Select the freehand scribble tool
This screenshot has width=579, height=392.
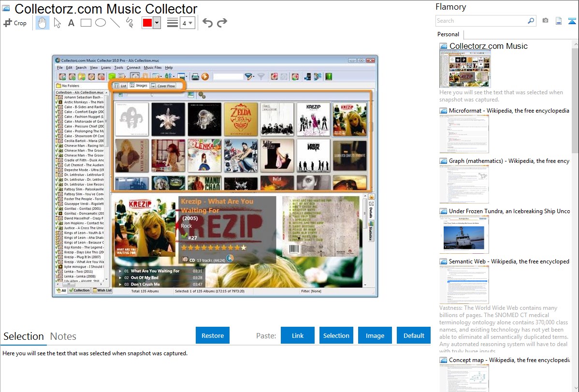130,23
